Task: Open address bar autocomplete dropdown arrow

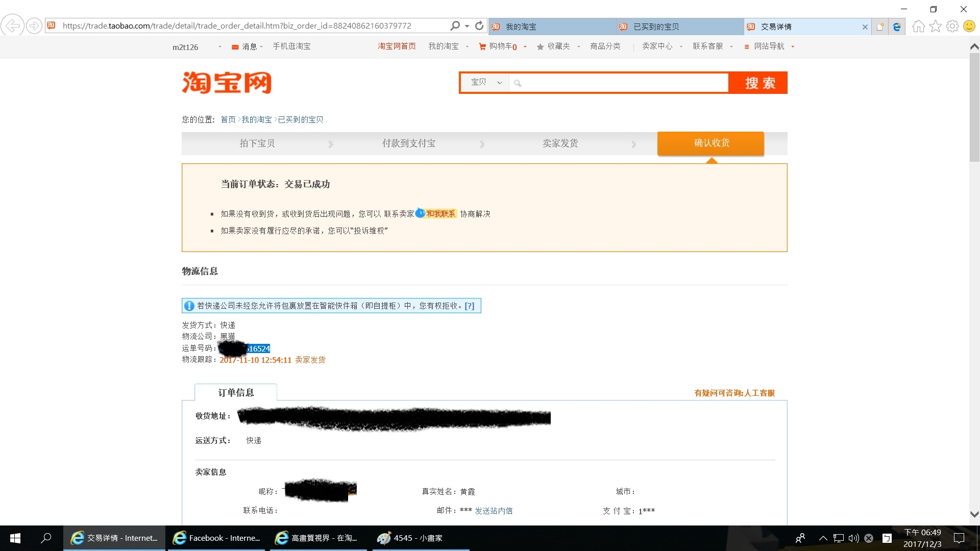Action: pos(467,26)
